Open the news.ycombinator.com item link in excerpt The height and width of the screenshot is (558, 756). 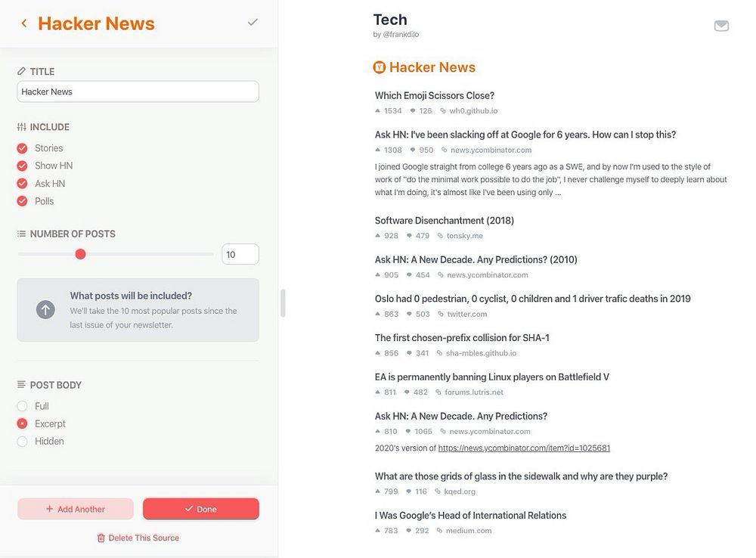pos(524,448)
